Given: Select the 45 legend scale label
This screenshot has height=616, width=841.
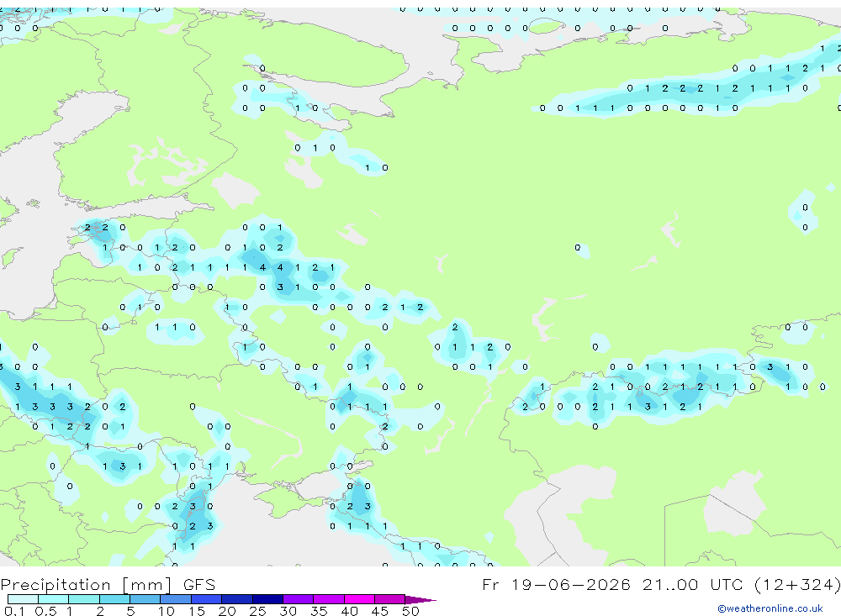Looking at the screenshot, I should [380, 611].
